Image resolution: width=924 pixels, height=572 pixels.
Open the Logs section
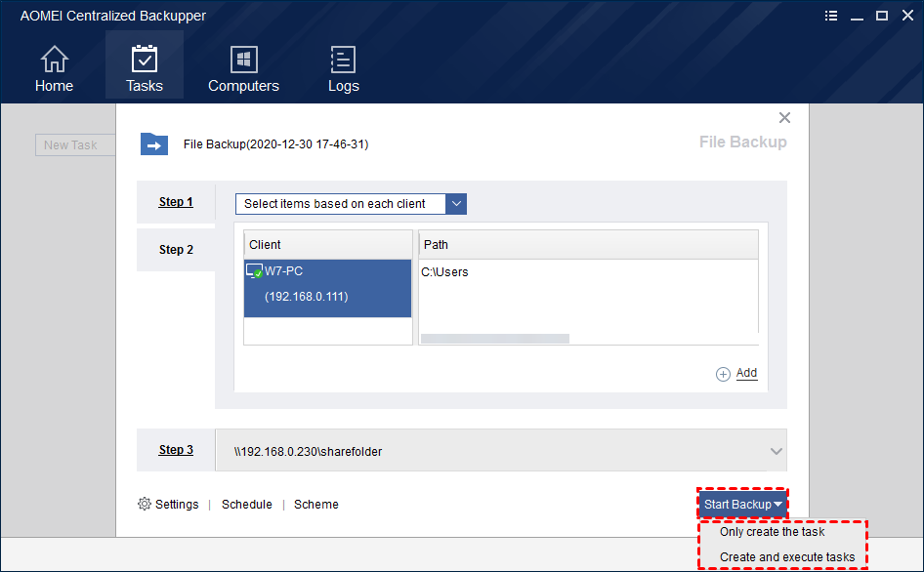pyautogui.click(x=343, y=69)
